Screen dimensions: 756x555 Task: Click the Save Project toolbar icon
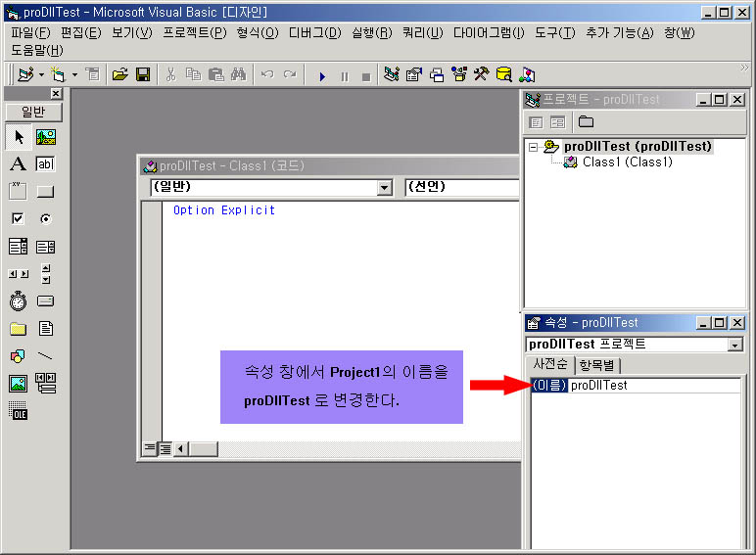click(143, 74)
